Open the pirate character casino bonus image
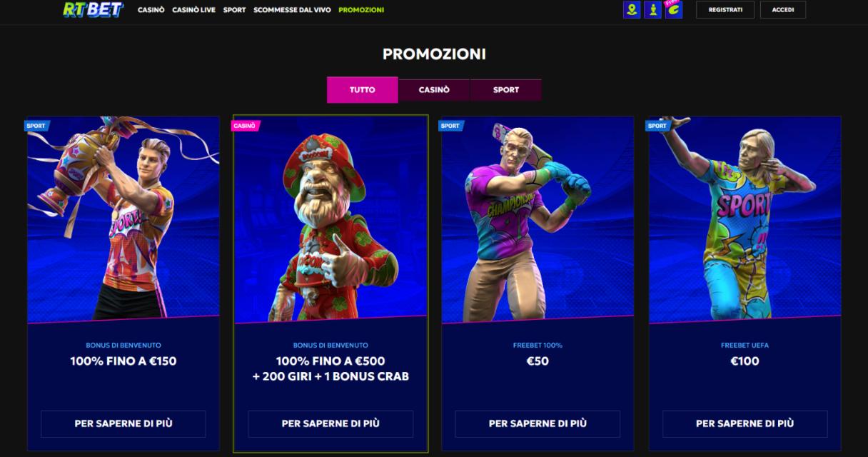 tap(330, 219)
